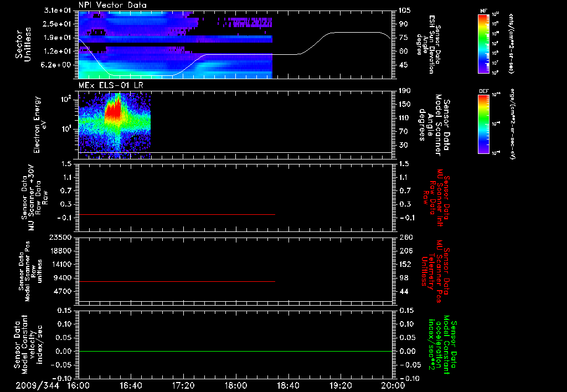This screenshot has width=567, height=392.
Task: Click the 18:40 time axis label
Action: (x=288, y=385)
